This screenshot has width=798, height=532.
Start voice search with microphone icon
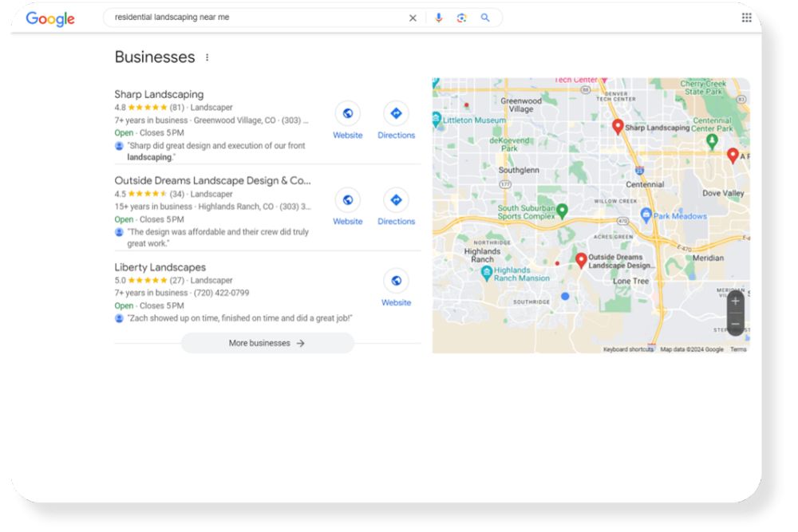tap(439, 18)
